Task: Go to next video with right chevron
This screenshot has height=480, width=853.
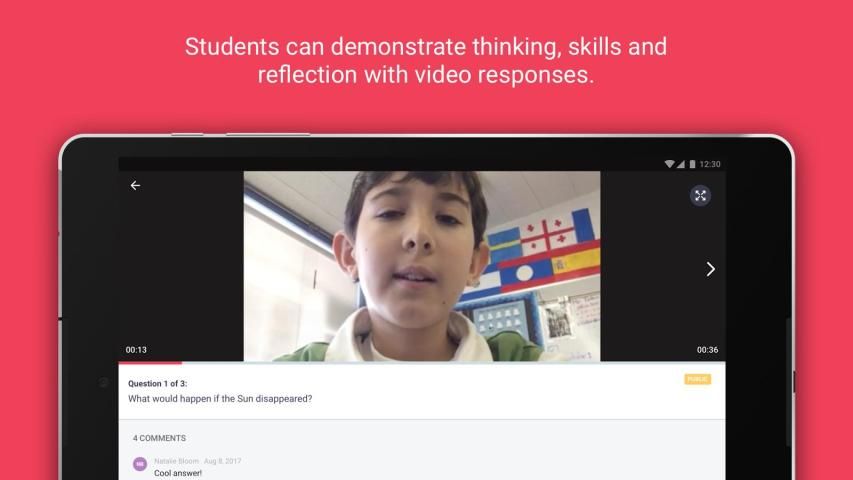Action: coord(710,269)
